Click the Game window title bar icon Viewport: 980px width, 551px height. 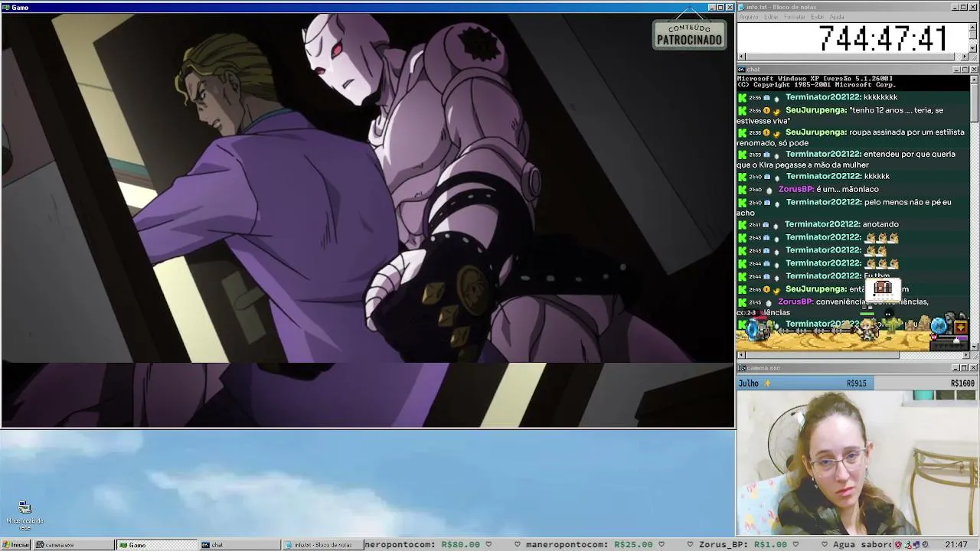click(x=6, y=7)
